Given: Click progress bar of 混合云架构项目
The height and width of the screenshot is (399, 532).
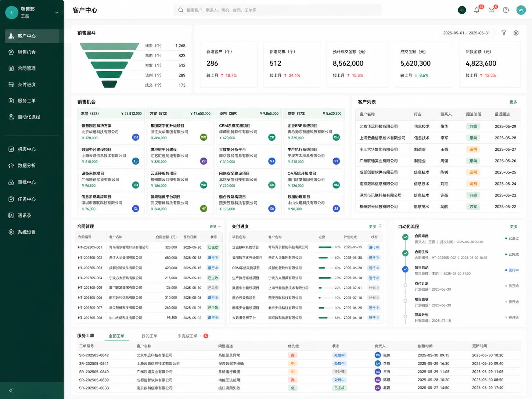Looking at the screenshot, I should 325,298.
